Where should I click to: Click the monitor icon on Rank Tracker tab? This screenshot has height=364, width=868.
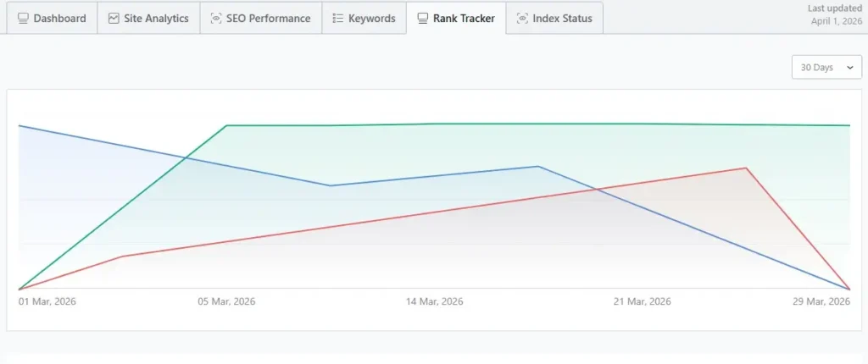click(423, 18)
